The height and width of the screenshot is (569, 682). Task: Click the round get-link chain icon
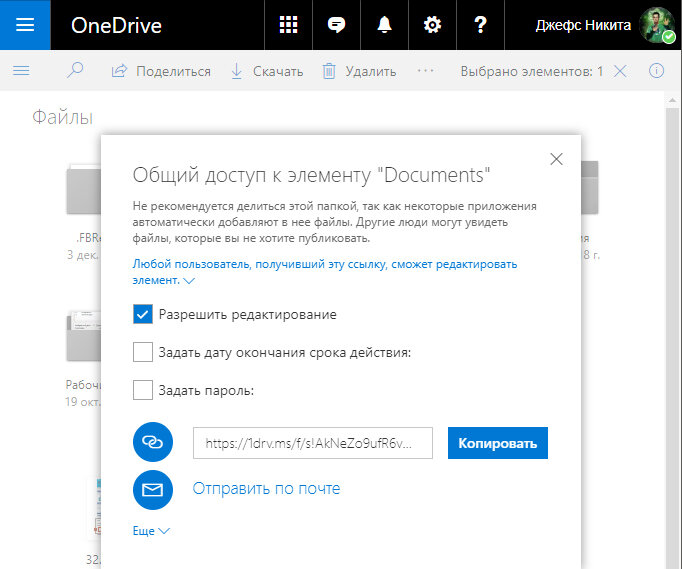point(153,442)
